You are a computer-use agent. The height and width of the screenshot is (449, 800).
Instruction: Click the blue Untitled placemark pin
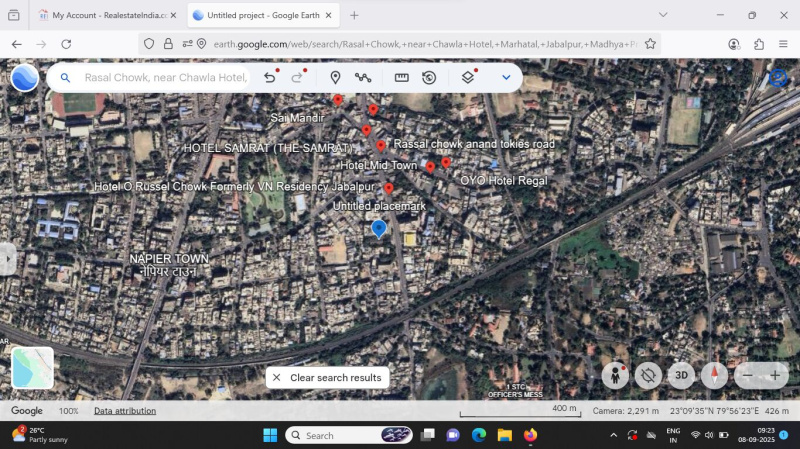[379, 229]
